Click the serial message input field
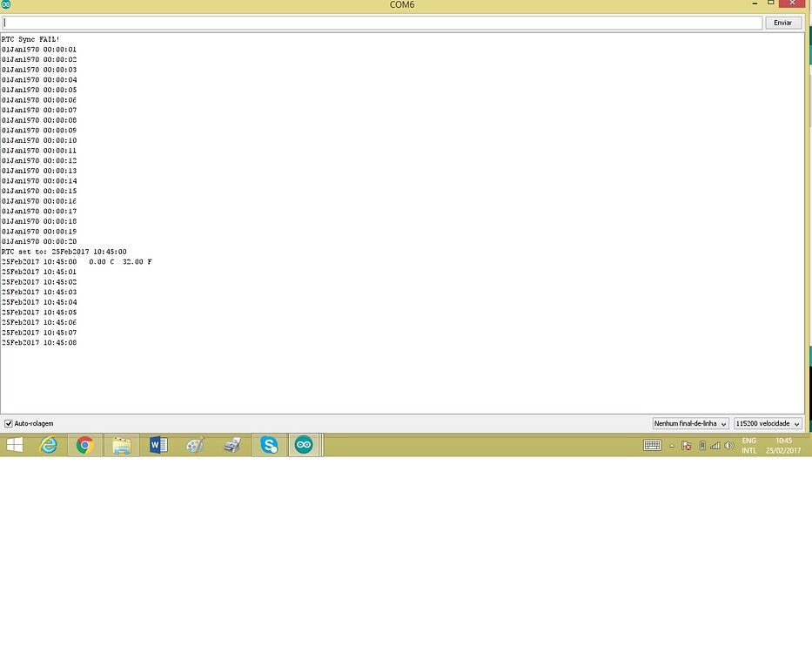 click(383, 22)
